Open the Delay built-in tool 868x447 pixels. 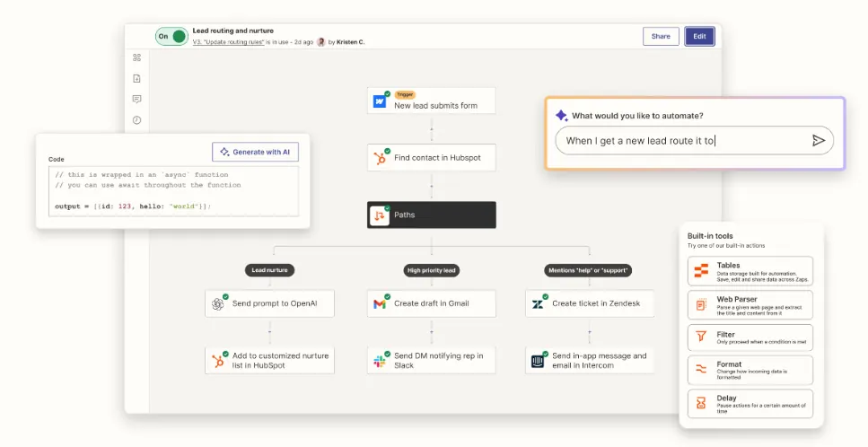pos(750,403)
